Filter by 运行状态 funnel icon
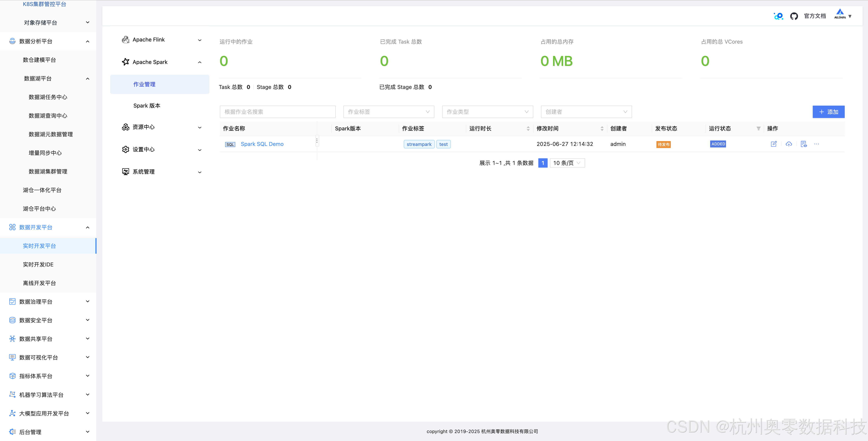868x441 pixels. click(x=758, y=129)
